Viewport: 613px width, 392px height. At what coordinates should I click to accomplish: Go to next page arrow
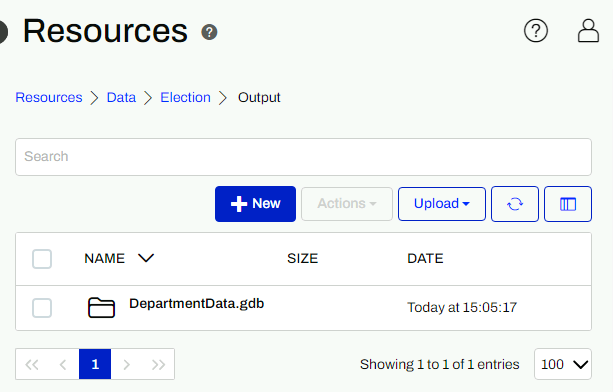tap(127, 364)
